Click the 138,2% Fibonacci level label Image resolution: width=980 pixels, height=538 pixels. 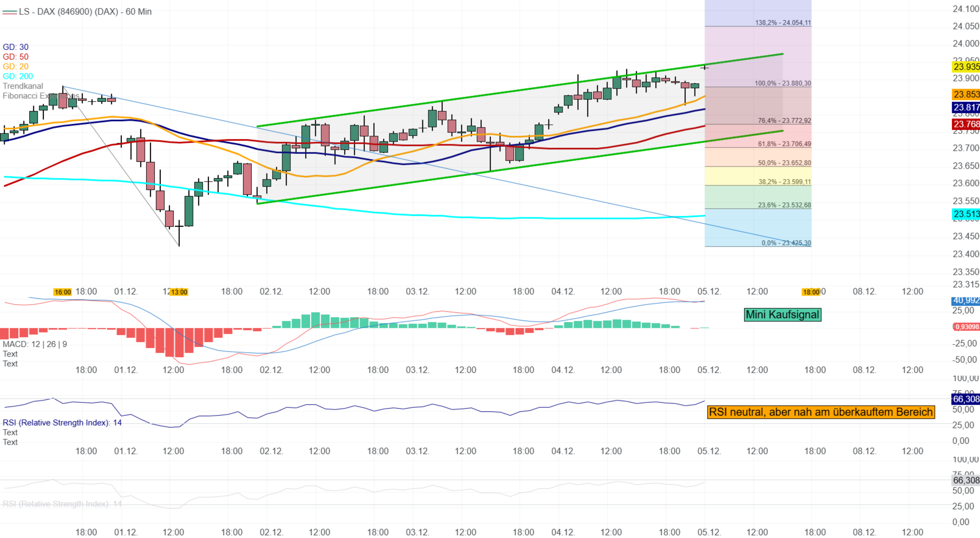[x=783, y=23]
